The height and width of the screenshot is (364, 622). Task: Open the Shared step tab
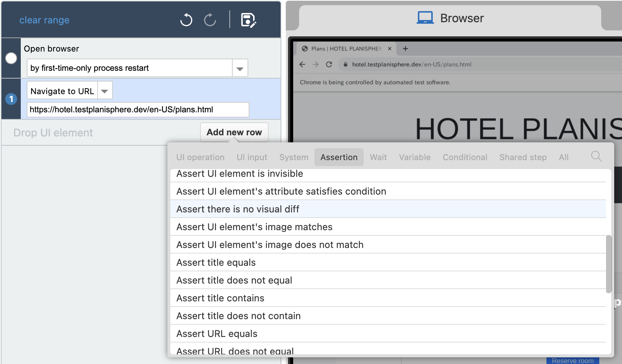[523, 157]
